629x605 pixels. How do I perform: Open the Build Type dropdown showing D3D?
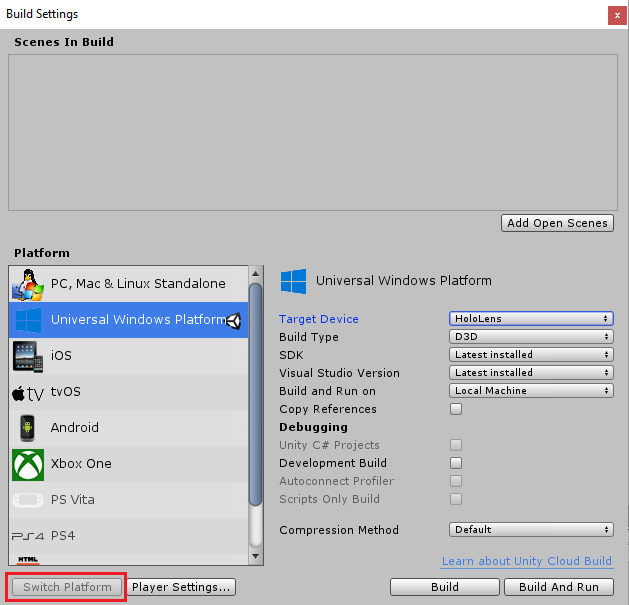click(531, 337)
